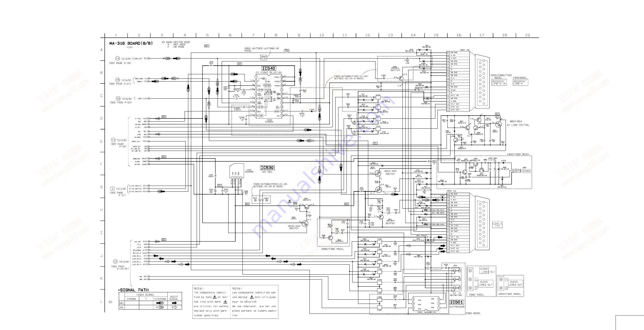
Task: Click column ruler number 10
Action: pos(322,35)
